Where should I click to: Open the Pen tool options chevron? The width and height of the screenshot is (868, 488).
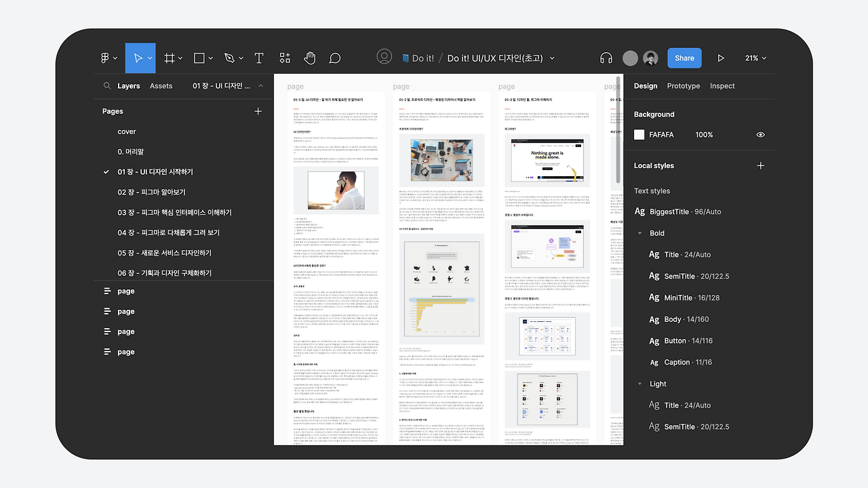pos(241,58)
